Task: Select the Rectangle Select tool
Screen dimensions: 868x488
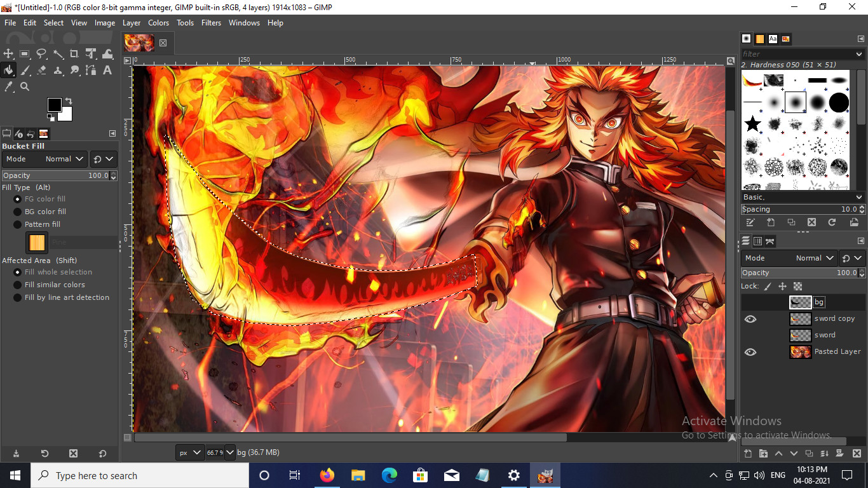Action: [25, 54]
